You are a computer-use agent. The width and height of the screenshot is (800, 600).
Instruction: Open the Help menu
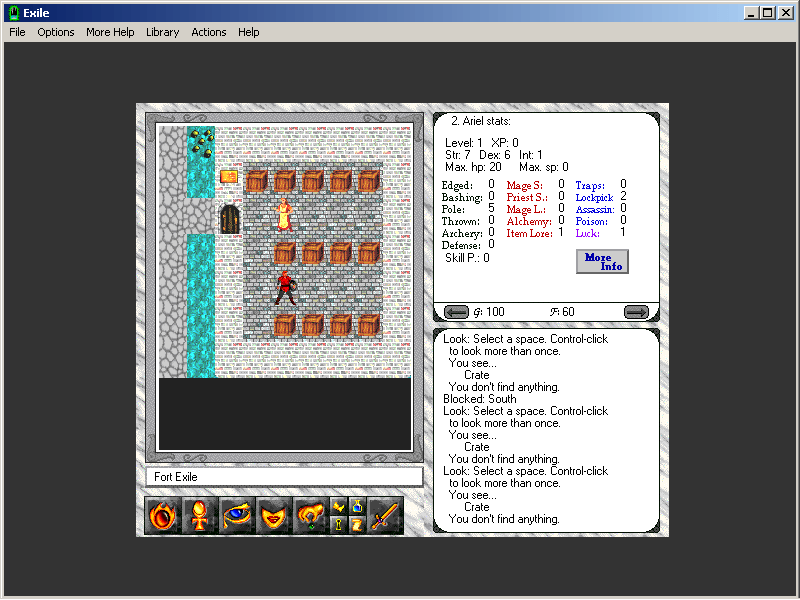coord(248,32)
